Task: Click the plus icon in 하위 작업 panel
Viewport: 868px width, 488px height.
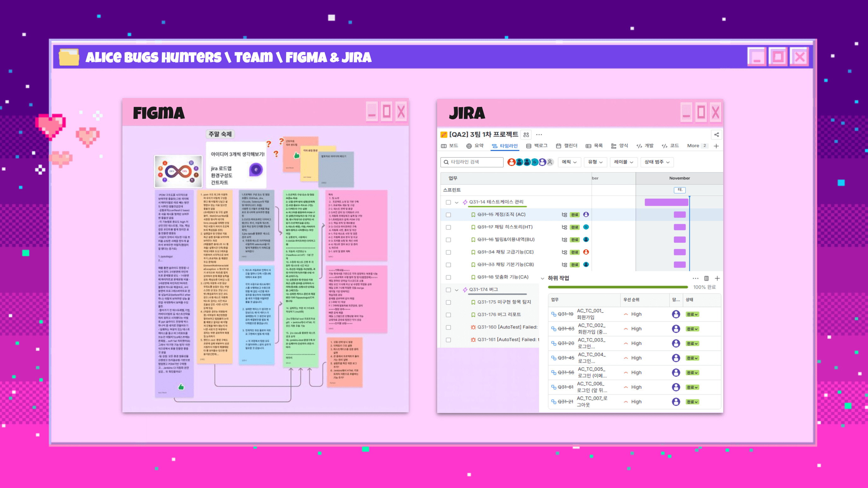Action: (717, 278)
